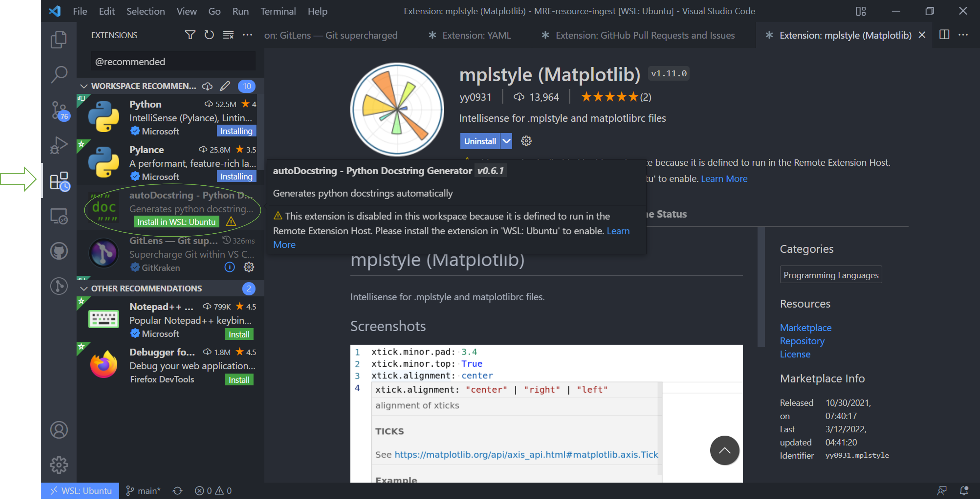Image resolution: width=980 pixels, height=499 pixels.
Task: Open the Selection menu
Action: tap(146, 11)
